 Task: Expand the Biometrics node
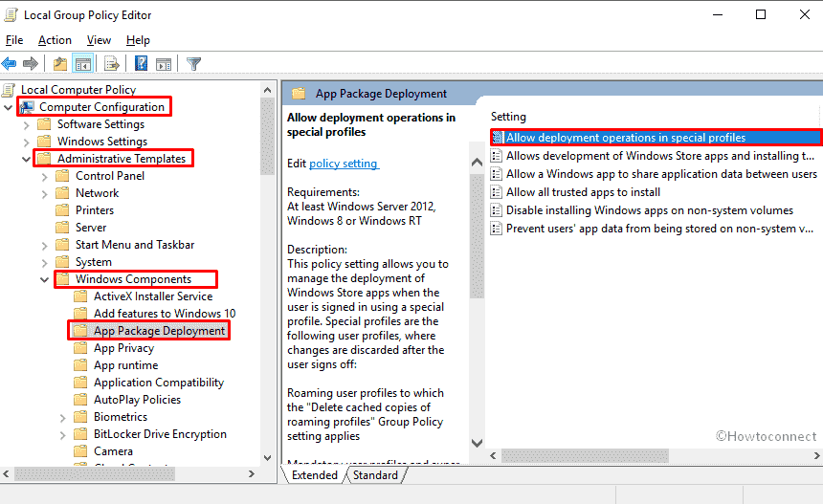[63, 418]
